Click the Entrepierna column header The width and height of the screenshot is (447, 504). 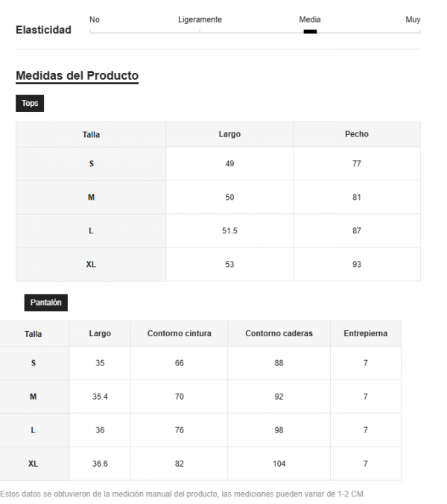pos(366,333)
